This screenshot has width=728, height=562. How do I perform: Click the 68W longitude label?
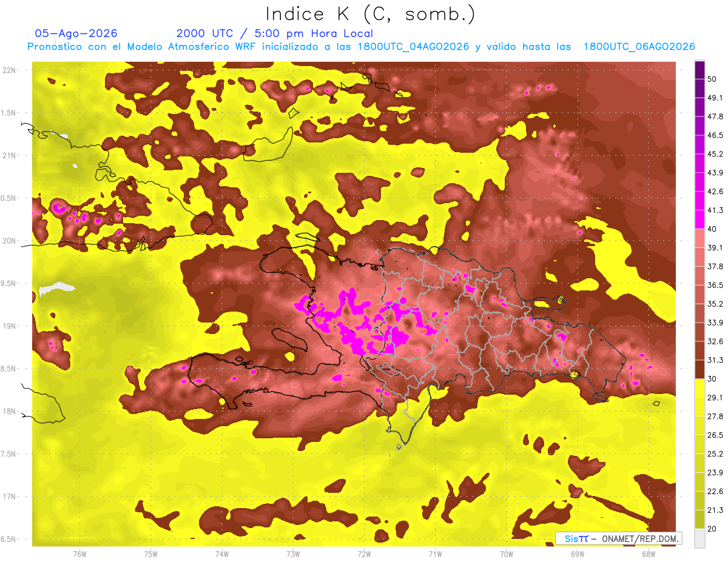pyautogui.click(x=649, y=554)
